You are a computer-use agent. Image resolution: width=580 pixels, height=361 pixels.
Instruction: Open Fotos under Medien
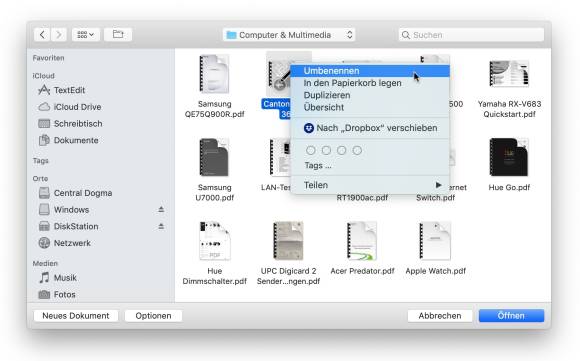pos(57,294)
